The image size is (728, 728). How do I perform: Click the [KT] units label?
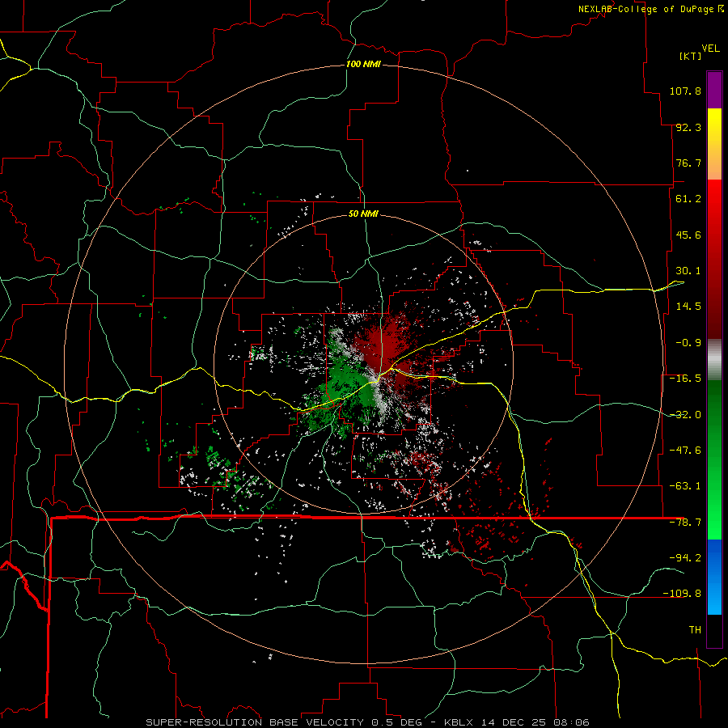click(x=690, y=56)
